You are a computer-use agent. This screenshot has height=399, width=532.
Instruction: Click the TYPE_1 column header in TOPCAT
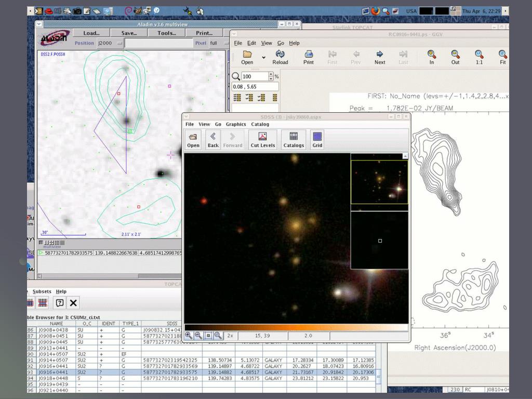(x=130, y=324)
